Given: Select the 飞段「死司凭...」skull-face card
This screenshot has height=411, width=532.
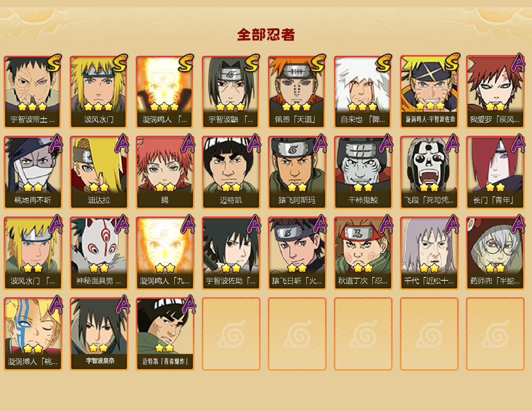Looking at the screenshot, I should [429, 172].
